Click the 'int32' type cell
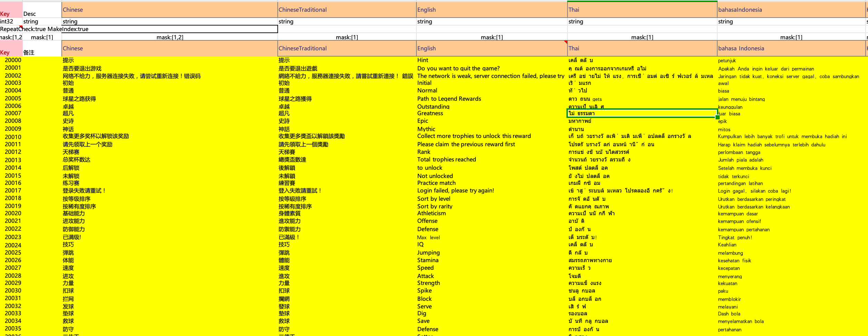 pos(11,21)
